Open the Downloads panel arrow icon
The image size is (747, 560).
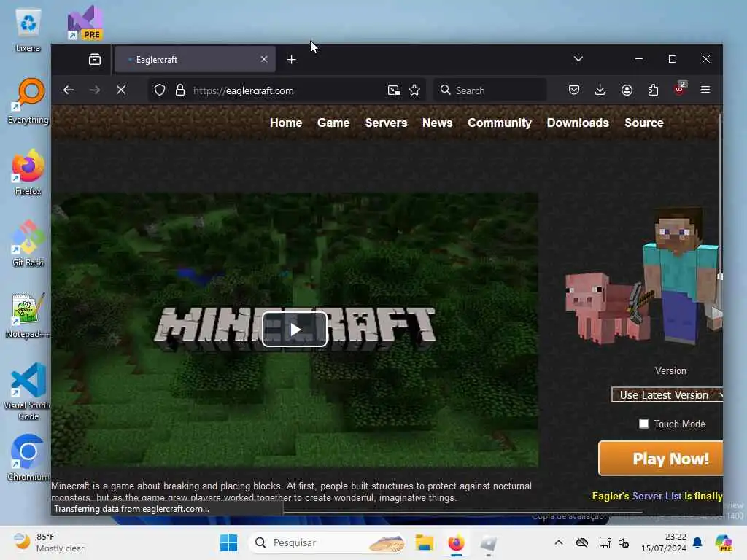(x=600, y=90)
